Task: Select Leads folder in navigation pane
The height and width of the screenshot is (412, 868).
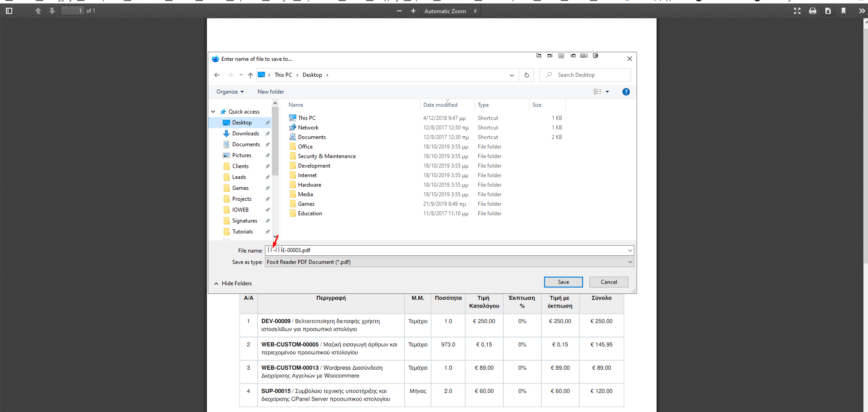Action: [x=239, y=177]
